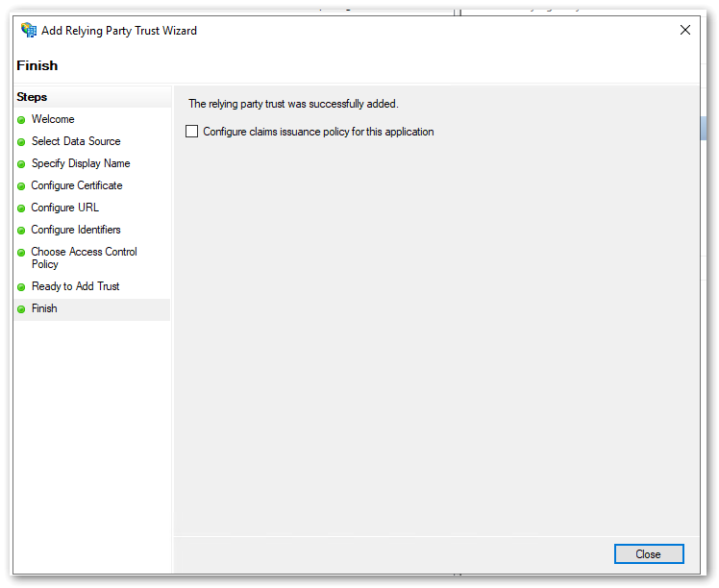Select the Welcome step label text

(x=53, y=119)
